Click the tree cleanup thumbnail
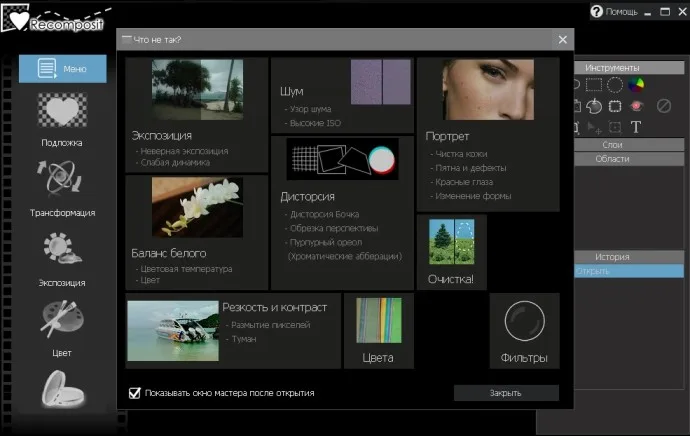 point(451,242)
